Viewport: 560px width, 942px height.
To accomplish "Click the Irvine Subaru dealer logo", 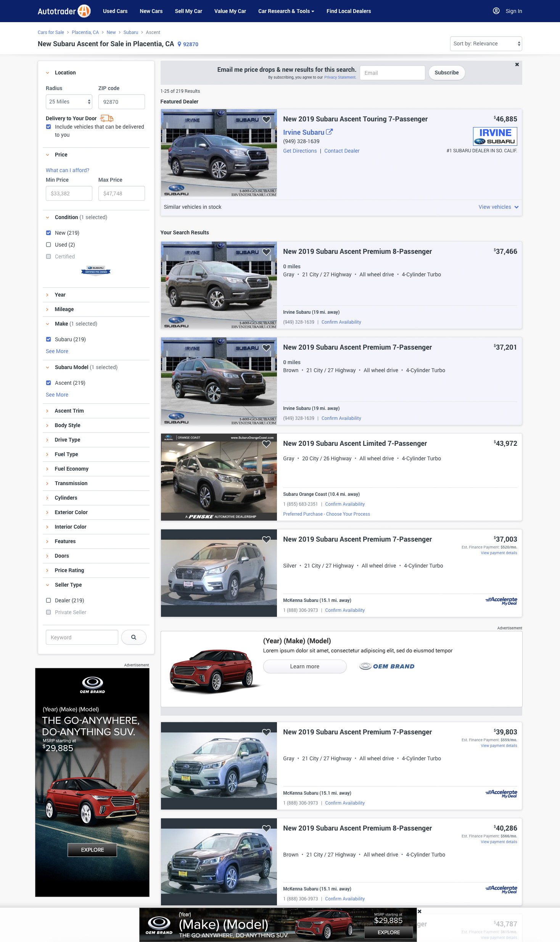I will tap(495, 136).
